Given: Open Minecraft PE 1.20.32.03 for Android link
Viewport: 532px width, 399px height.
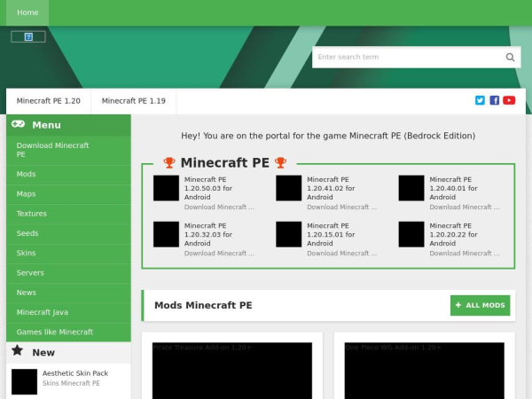Looking at the screenshot, I should click(208, 234).
